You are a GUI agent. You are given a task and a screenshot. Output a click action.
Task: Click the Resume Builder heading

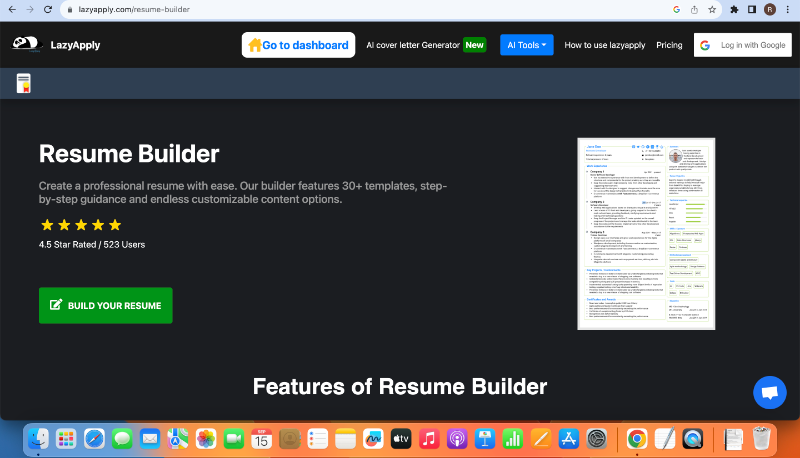click(129, 154)
